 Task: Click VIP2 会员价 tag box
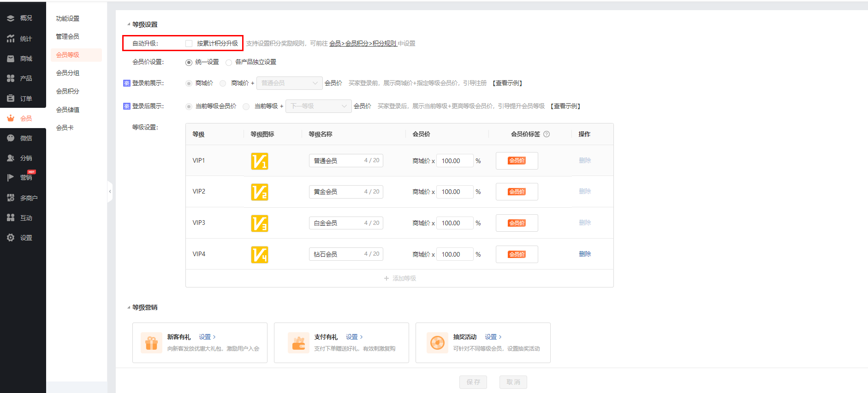click(x=517, y=192)
